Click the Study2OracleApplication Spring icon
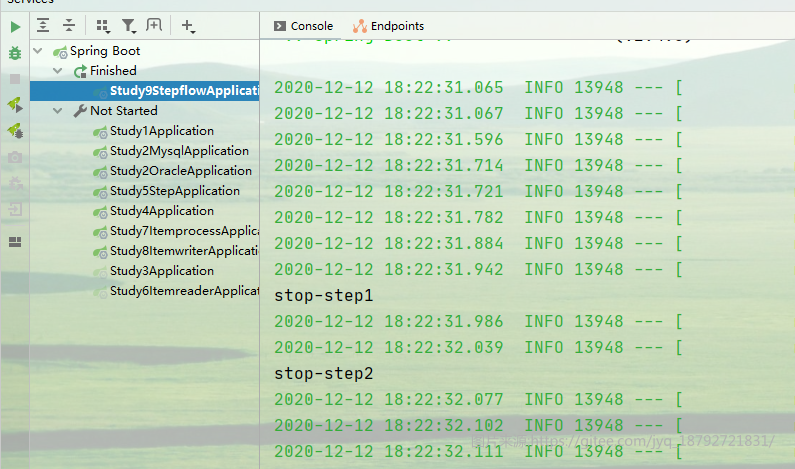 pos(100,172)
